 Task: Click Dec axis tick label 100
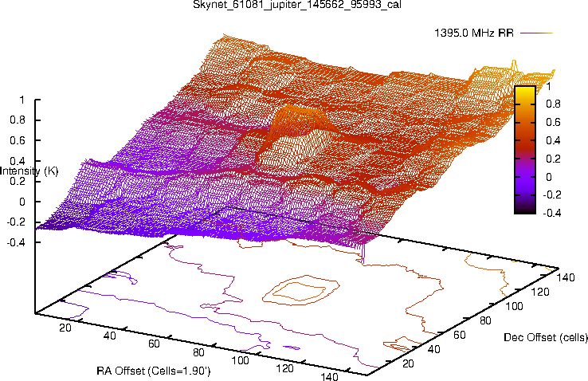point(514,306)
